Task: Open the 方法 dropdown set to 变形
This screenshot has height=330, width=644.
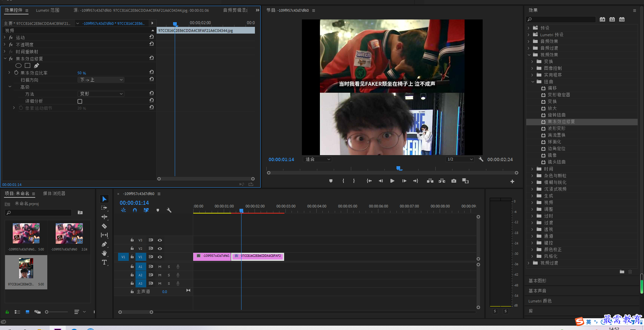Action: click(x=101, y=94)
